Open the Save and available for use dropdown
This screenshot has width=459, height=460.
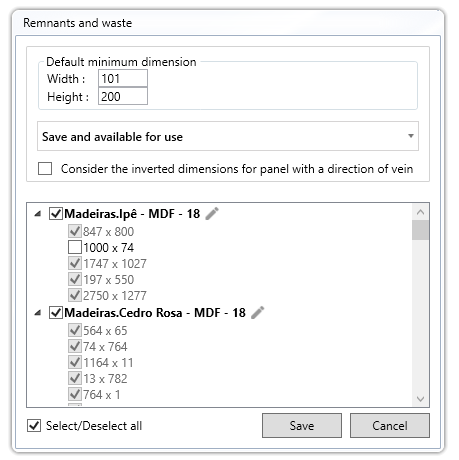pos(228,136)
